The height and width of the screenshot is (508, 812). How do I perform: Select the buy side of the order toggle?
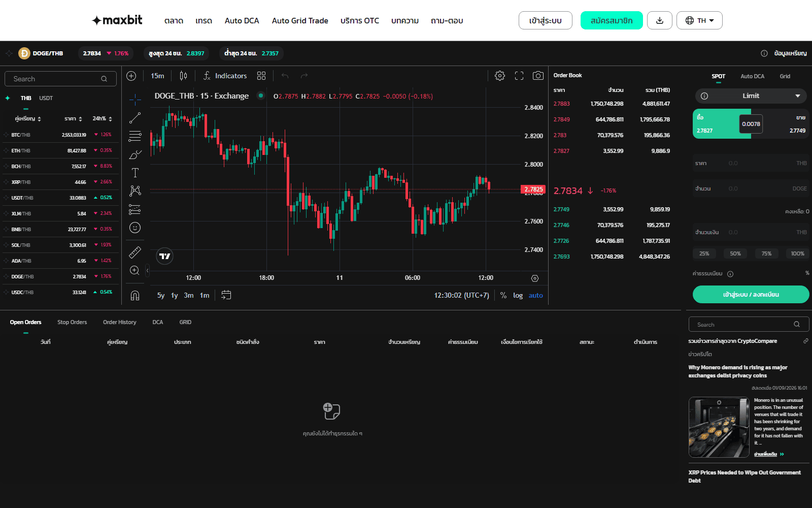716,124
